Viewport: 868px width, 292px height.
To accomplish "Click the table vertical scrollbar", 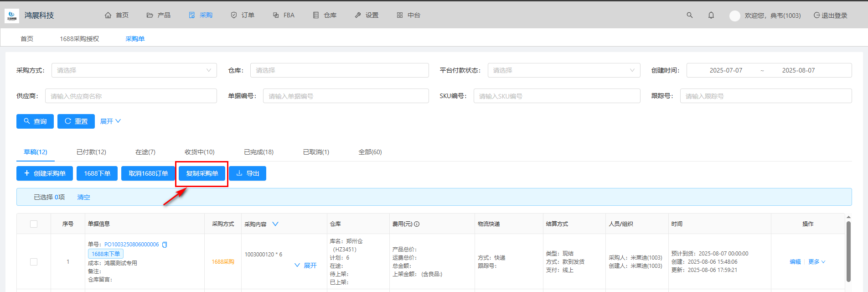I will tap(848, 251).
